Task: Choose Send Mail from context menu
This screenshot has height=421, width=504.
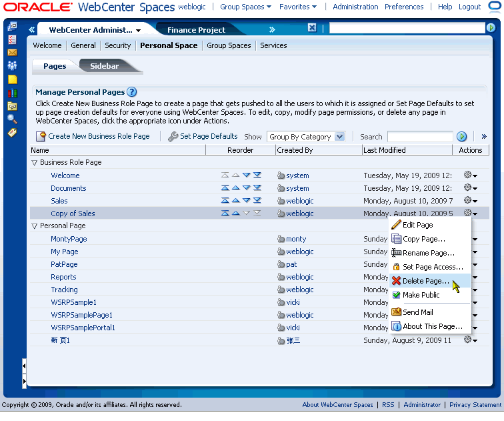Action: 430,312
